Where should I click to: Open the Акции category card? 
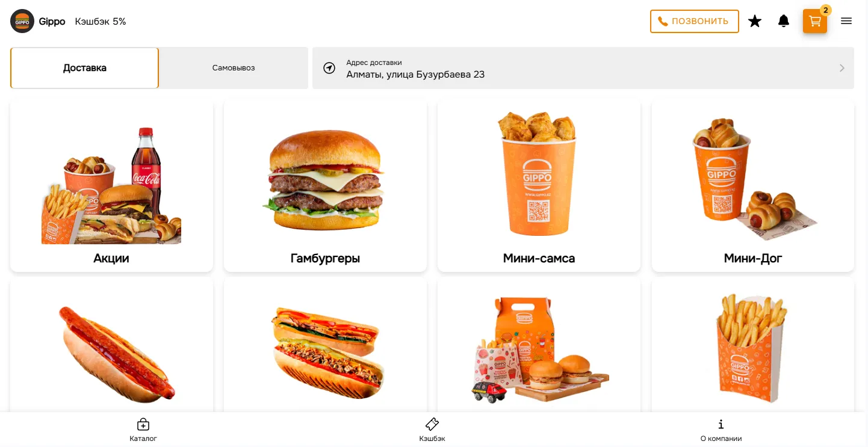111,186
